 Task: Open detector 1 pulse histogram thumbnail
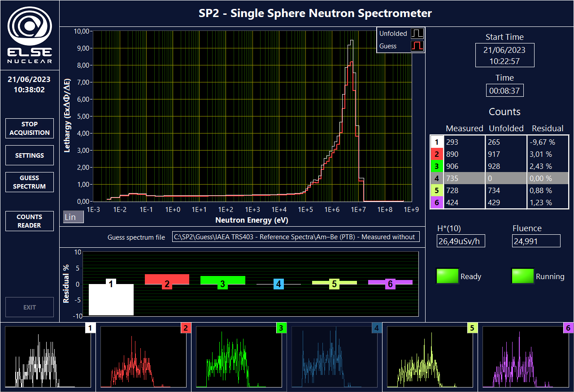pos(48,357)
